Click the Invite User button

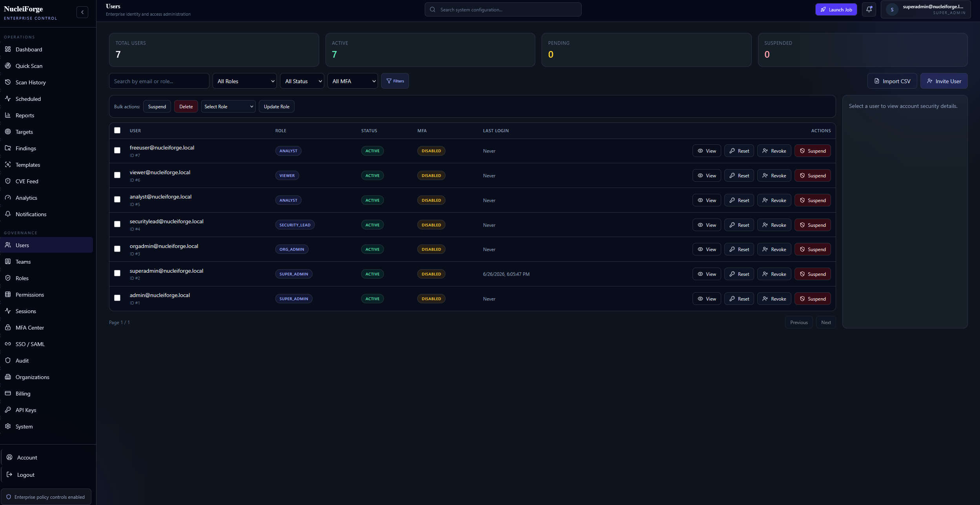click(944, 81)
